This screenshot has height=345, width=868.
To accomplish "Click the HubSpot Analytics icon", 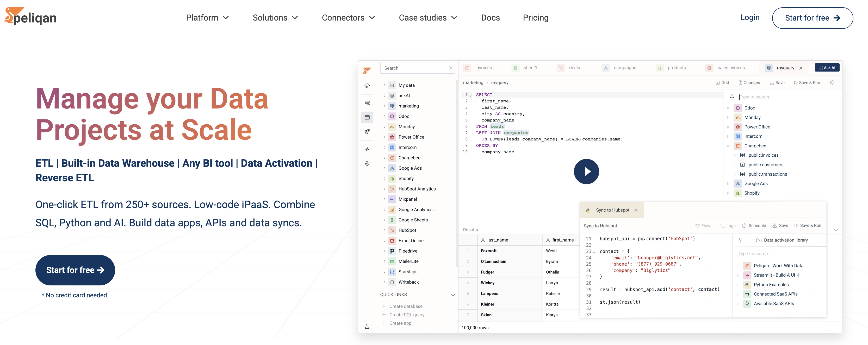I will 392,189.
